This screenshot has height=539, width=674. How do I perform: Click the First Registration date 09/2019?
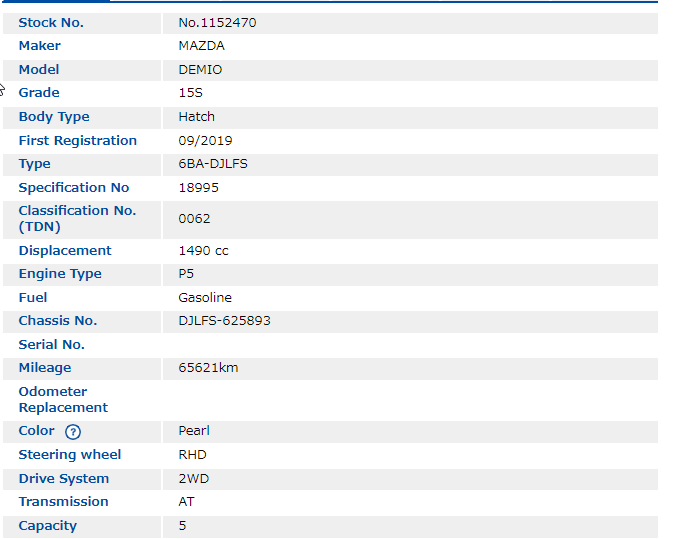coord(205,141)
